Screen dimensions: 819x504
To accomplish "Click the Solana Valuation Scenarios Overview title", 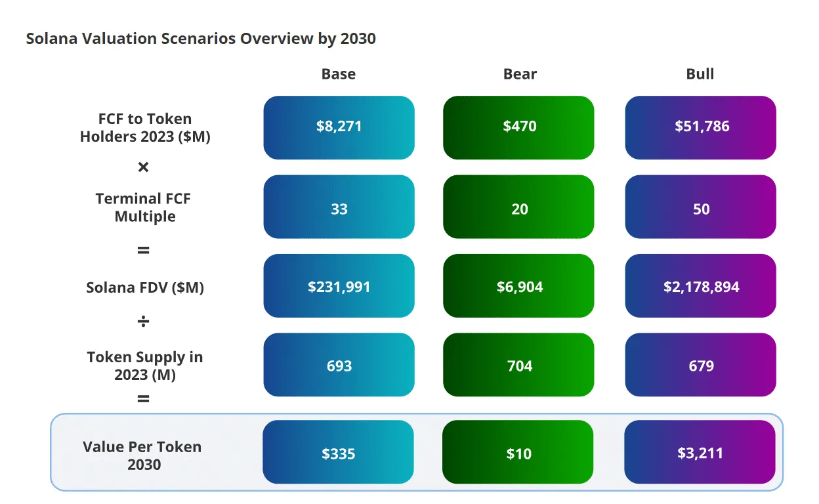I will [x=201, y=39].
